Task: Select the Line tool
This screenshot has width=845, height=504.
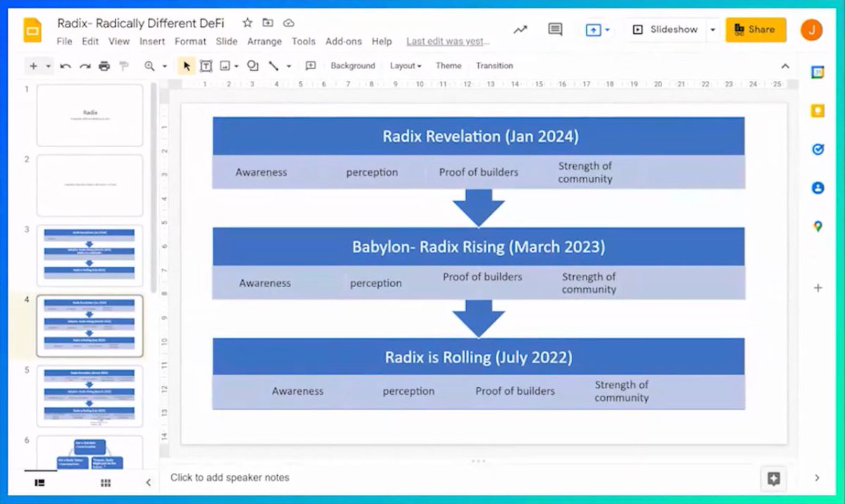Action: coord(273,66)
